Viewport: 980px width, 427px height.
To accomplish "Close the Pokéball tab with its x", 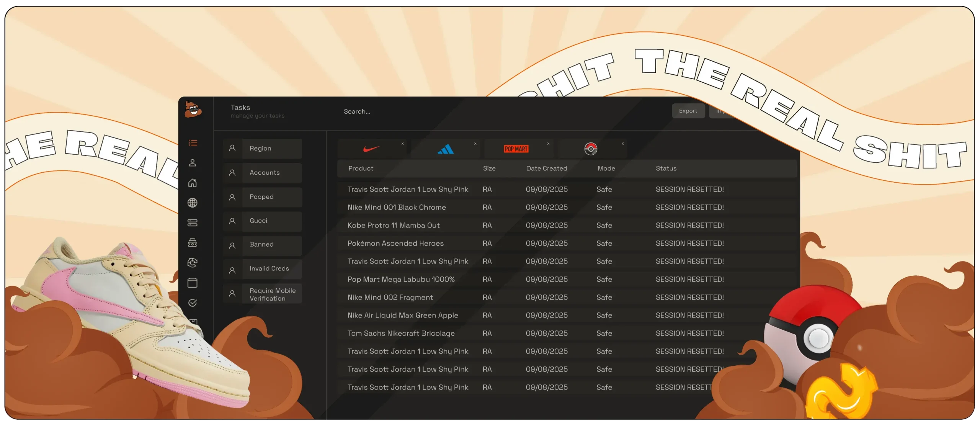I will point(623,144).
